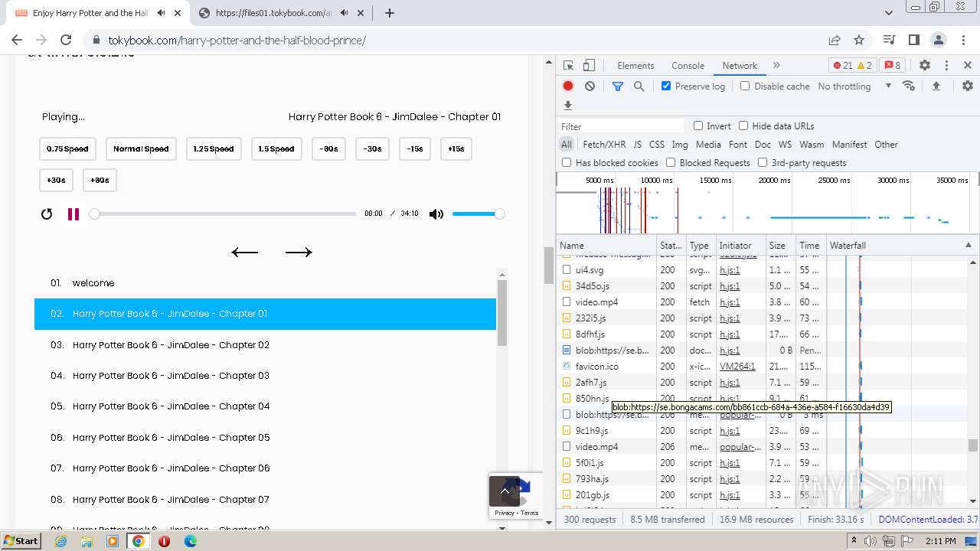Export HAR using the download arrow icon
Viewport: 980px width, 551px height.
[x=568, y=106]
